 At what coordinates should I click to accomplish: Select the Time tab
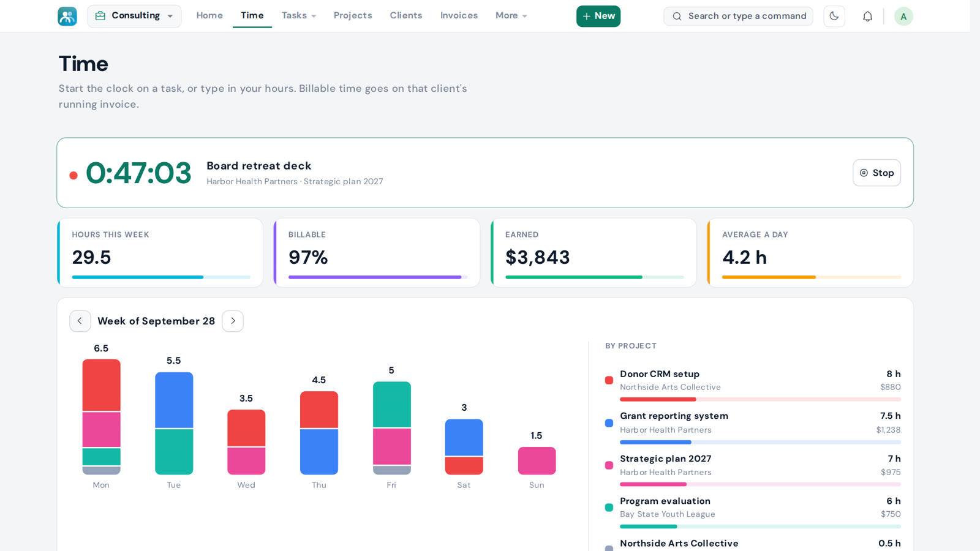[252, 15]
